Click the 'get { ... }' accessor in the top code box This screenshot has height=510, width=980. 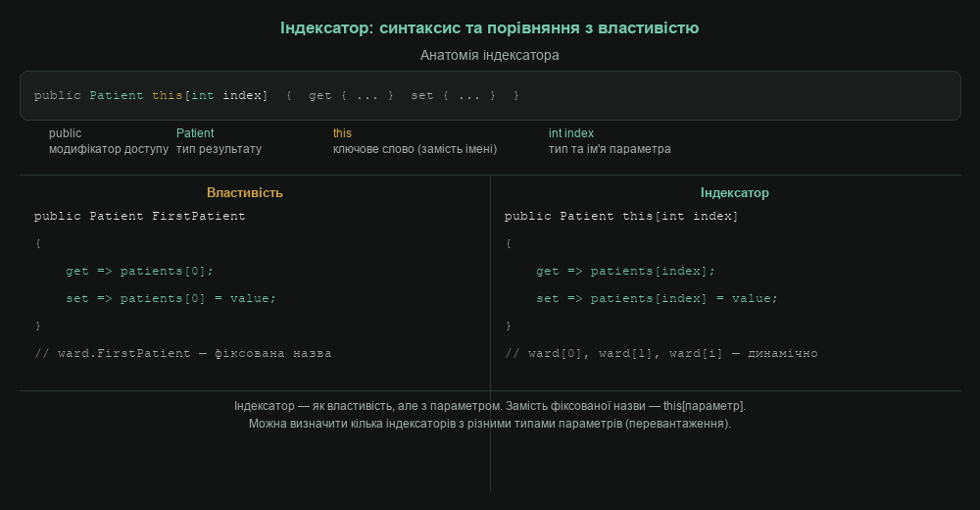(351, 95)
